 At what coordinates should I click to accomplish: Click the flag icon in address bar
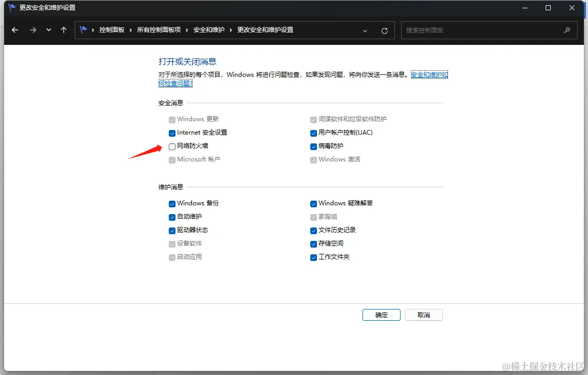tap(83, 29)
